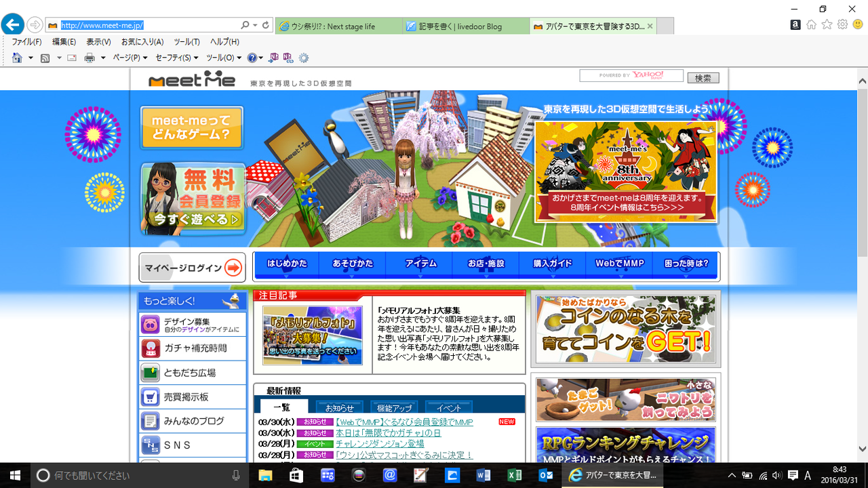Click the 売買掲示板 sidebar item
The width and height of the screenshot is (868, 488).
pyautogui.click(x=193, y=396)
